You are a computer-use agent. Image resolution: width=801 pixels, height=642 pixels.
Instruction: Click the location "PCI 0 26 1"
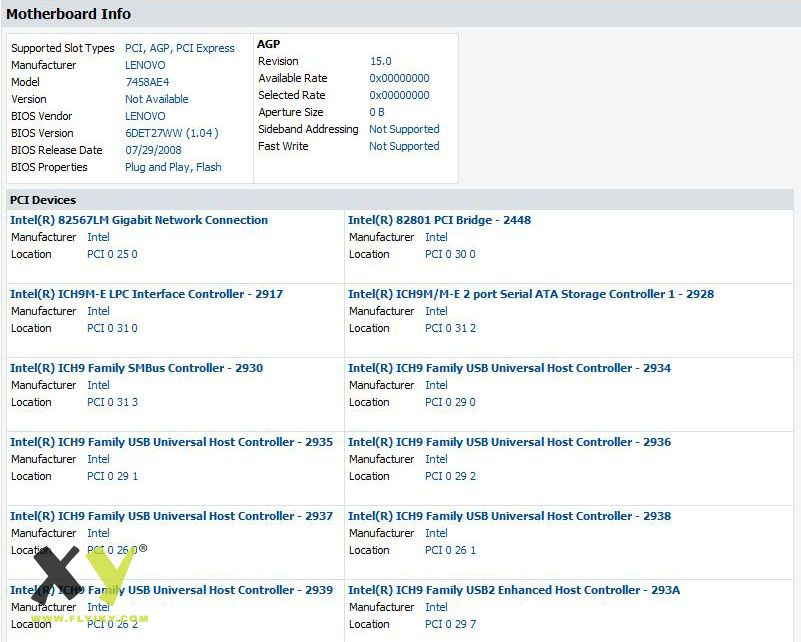pos(450,550)
